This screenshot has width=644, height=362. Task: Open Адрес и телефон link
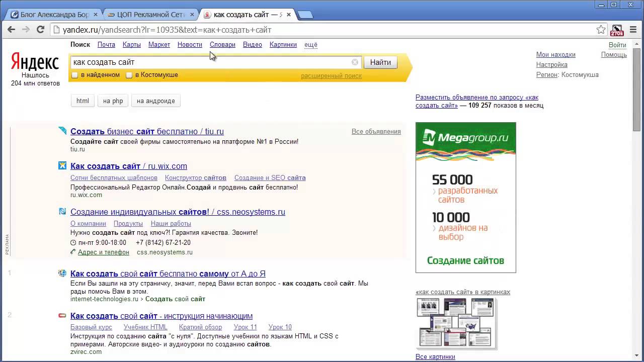104,252
